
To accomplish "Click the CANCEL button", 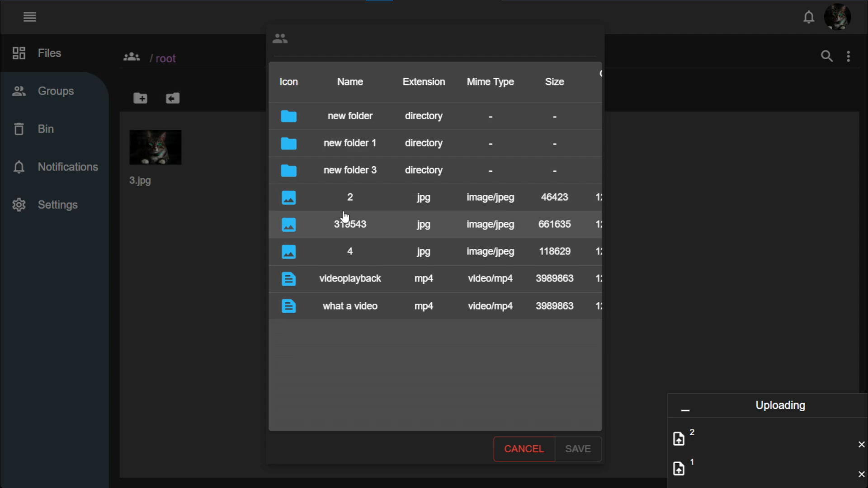I will click(524, 449).
